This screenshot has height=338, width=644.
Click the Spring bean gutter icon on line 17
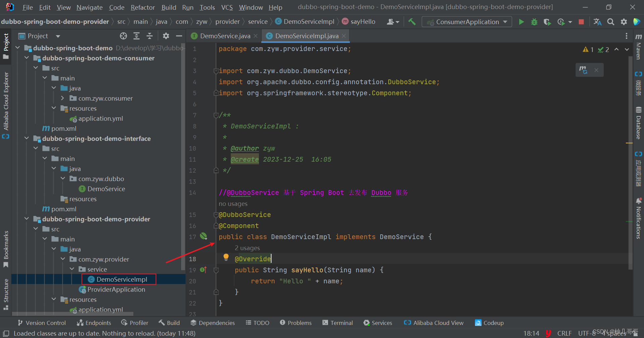pyautogui.click(x=204, y=236)
